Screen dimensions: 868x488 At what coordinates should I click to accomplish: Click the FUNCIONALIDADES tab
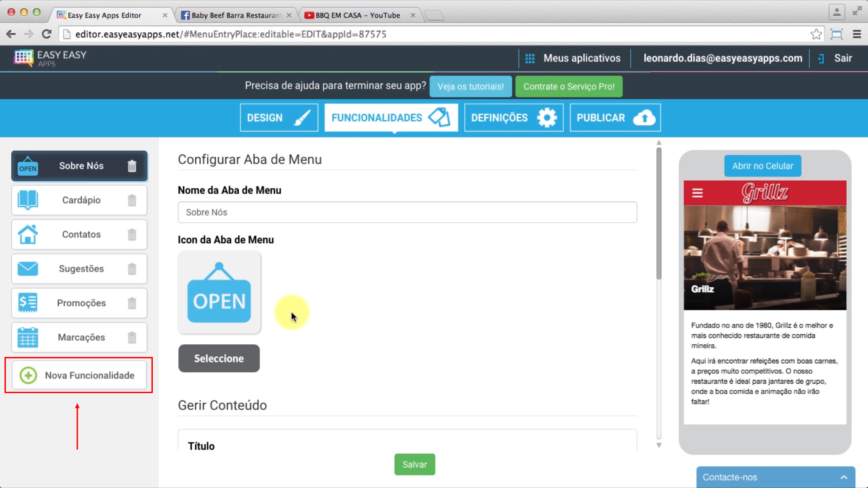(391, 117)
